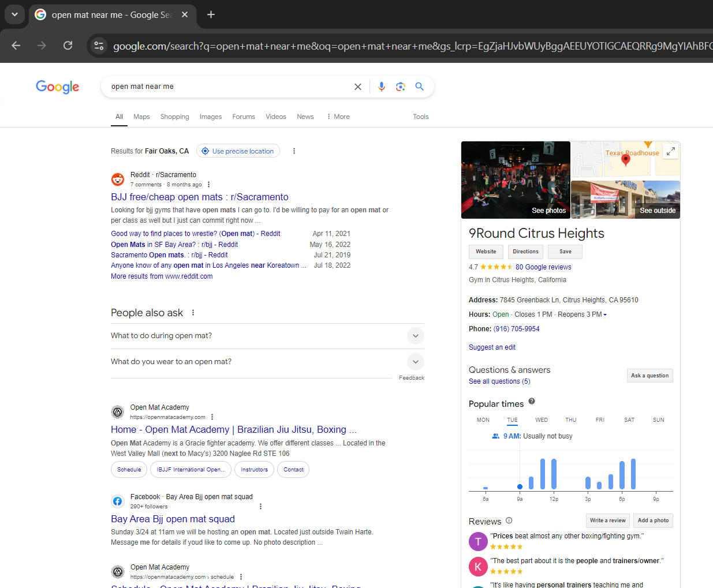The height and width of the screenshot is (588, 713).
Task: Open 'Good way to find places to wrestle' link
Action: pyautogui.click(x=196, y=234)
